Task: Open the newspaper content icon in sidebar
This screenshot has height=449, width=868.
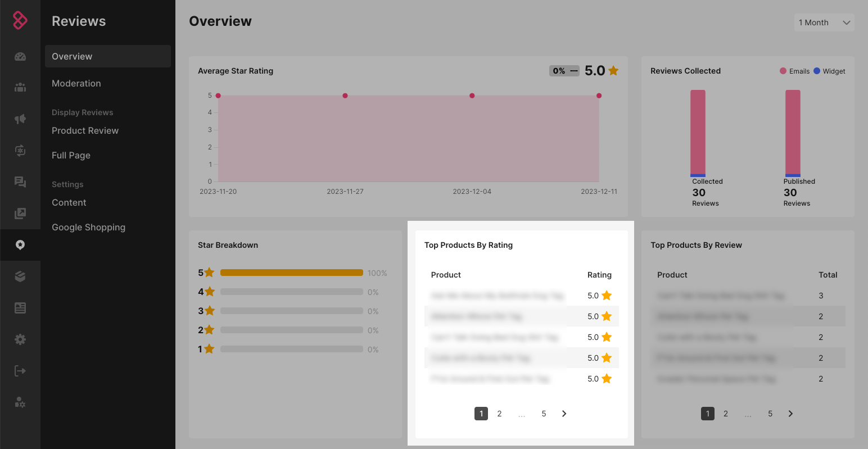Action: click(20, 308)
